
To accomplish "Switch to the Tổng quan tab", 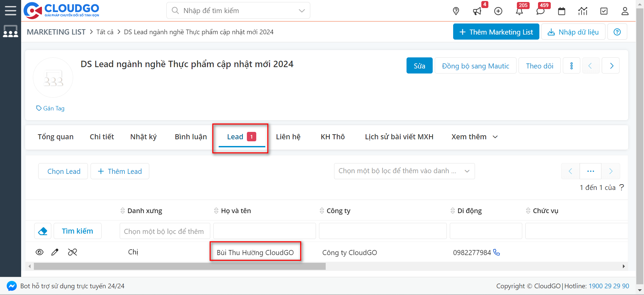I will coord(56,137).
